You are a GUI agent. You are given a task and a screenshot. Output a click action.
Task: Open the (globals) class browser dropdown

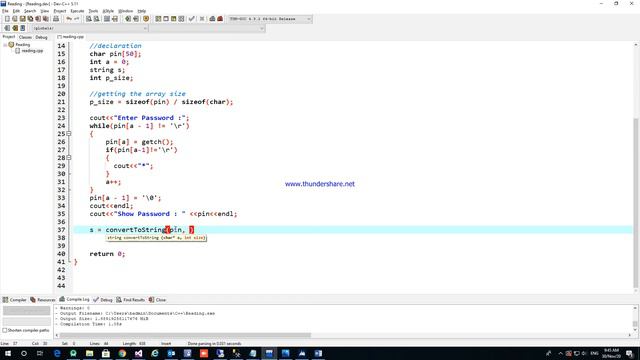click(90, 28)
